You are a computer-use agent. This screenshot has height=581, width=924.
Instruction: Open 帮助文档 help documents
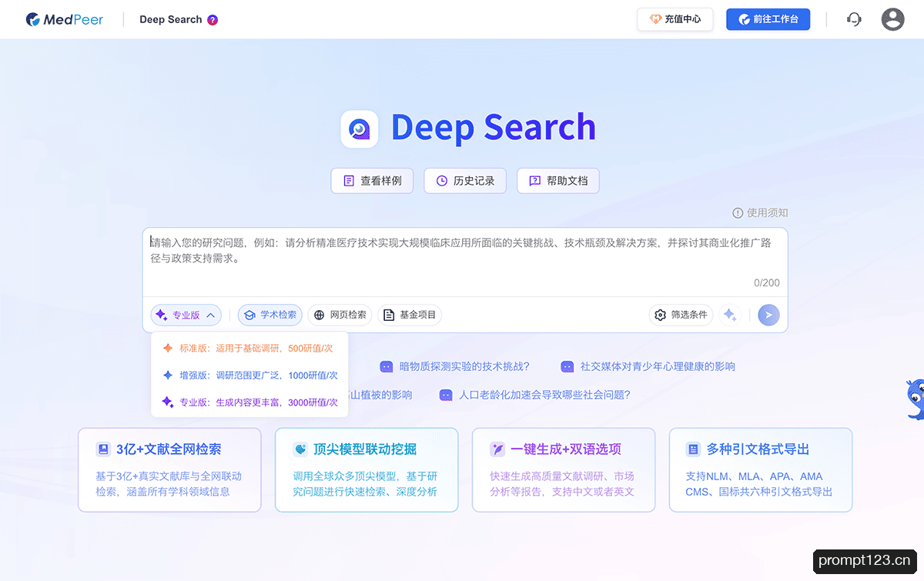pos(558,181)
